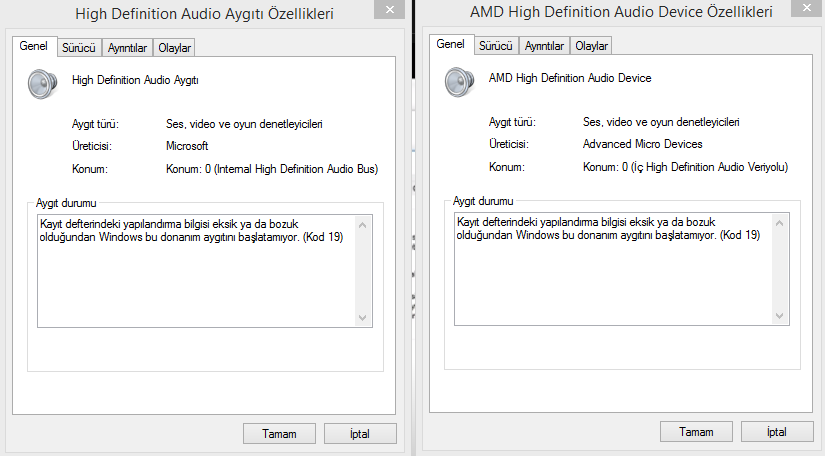Open Sürücü tab in AMD audio device dialog
825x456 pixels.
click(495, 46)
